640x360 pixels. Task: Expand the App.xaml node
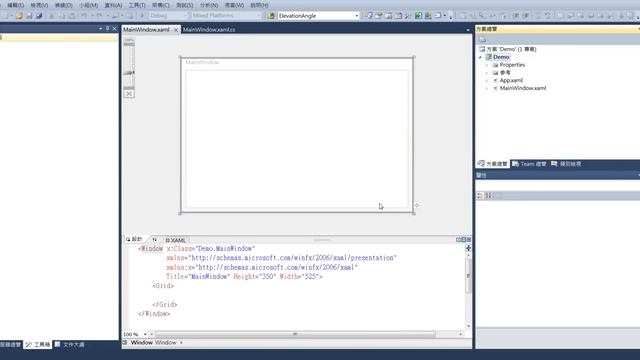(x=487, y=80)
